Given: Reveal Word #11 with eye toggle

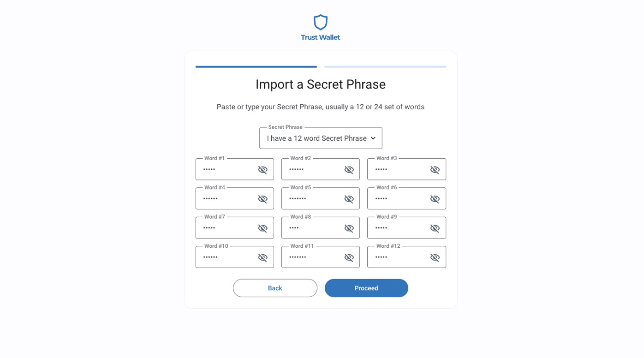Looking at the screenshot, I should click(x=349, y=257).
